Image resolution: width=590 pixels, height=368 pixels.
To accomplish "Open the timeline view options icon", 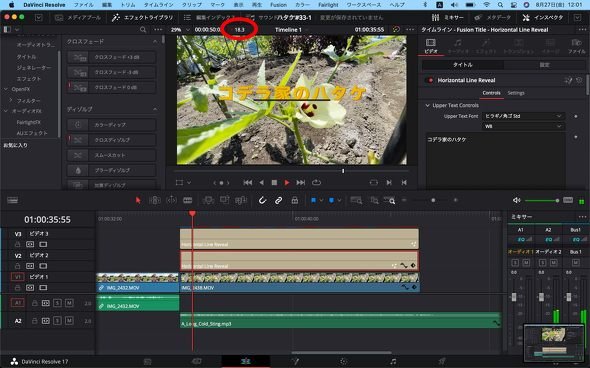I will tap(12, 201).
